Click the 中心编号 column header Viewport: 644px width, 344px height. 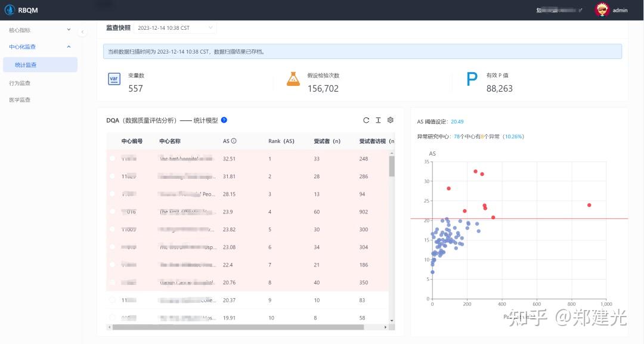coord(132,141)
